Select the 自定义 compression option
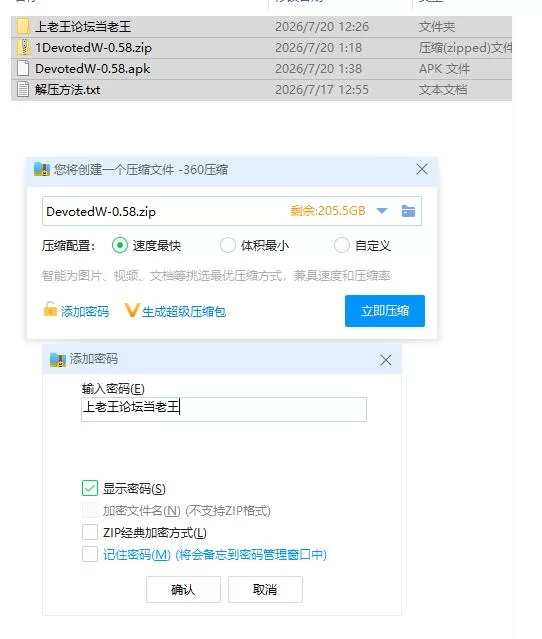 click(x=342, y=245)
